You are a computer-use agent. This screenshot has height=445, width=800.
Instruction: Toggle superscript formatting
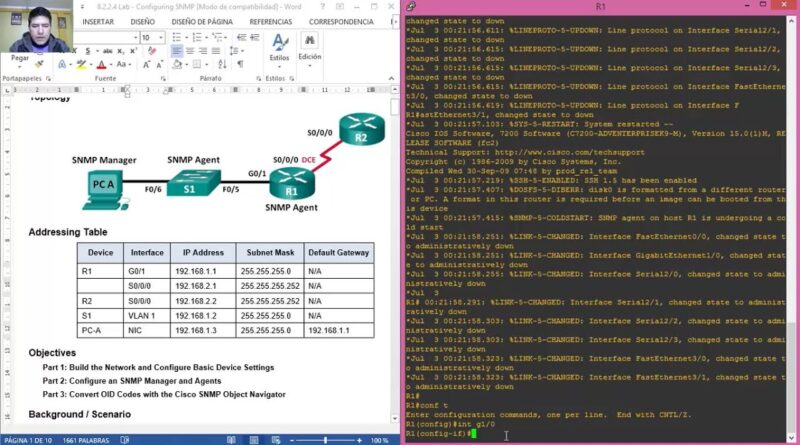(x=133, y=51)
